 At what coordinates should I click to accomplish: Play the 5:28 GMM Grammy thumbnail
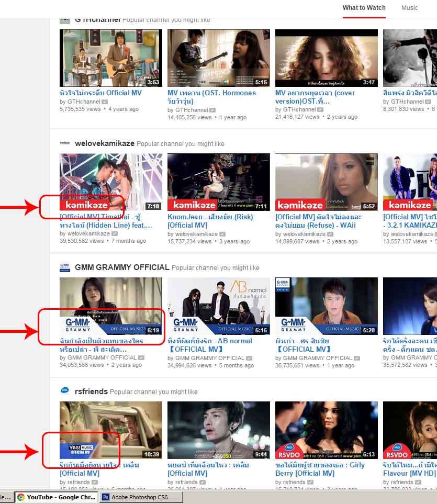click(327, 306)
